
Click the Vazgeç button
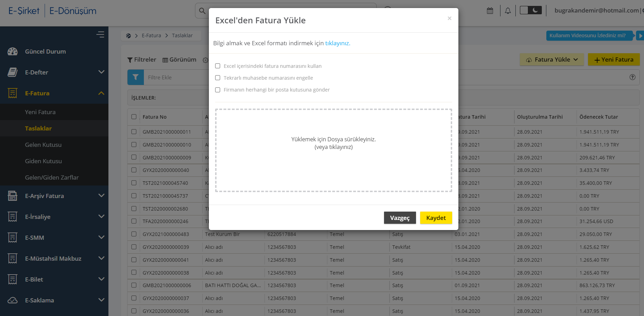tap(400, 218)
